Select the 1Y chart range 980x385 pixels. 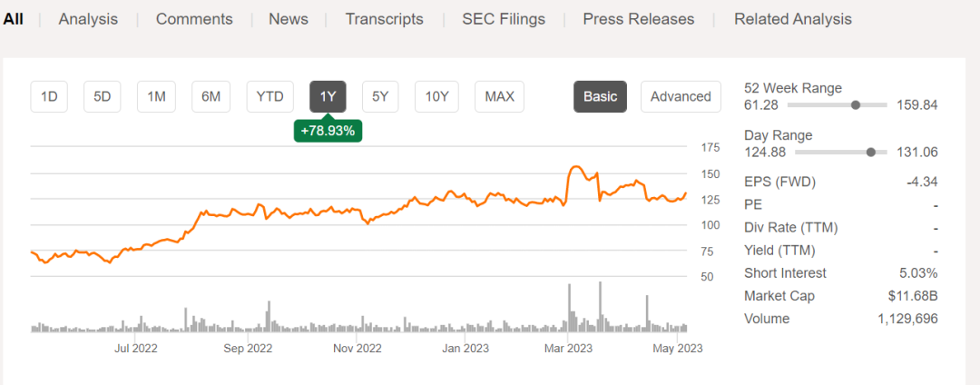pos(328,96)
